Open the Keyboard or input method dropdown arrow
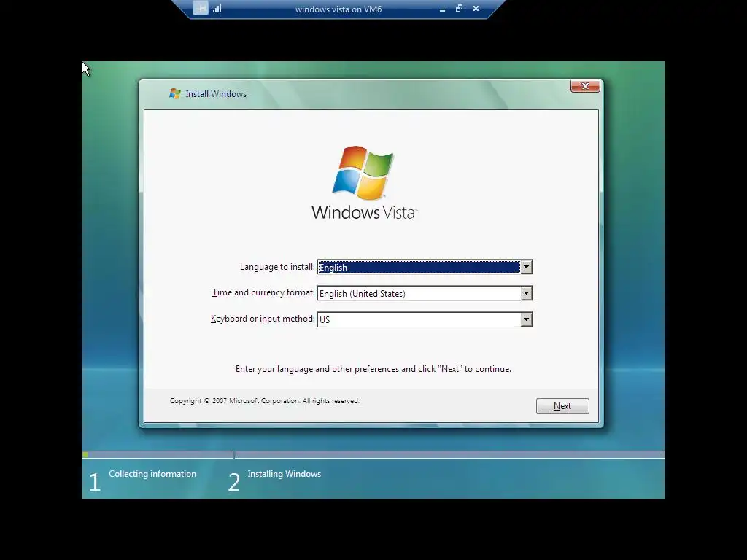The width and height of the screenshot is (747, 560). tap(526, 319)
